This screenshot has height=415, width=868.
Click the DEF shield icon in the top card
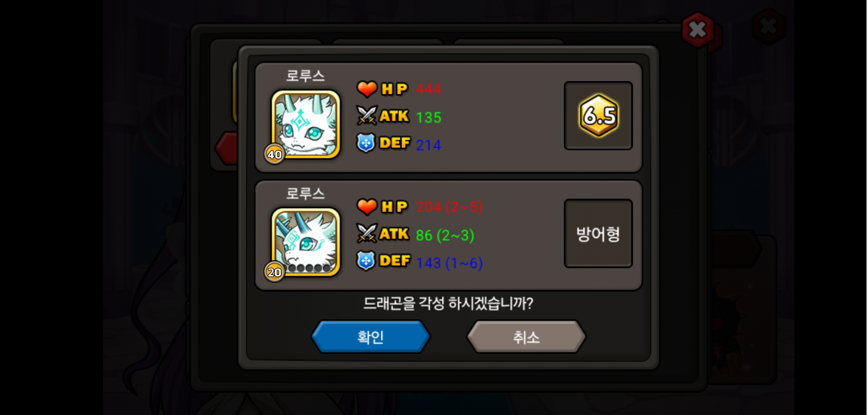point(366,143)
